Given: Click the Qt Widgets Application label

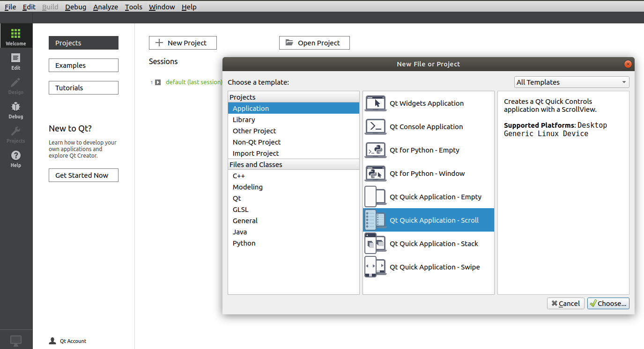Looking at the screenshot, I should coord(427,103).
